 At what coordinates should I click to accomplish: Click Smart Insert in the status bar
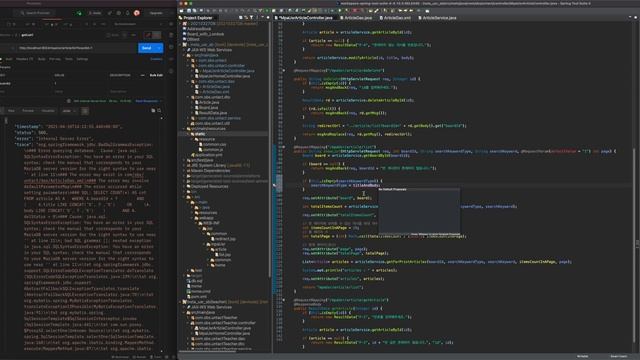(x=618, y=356)
